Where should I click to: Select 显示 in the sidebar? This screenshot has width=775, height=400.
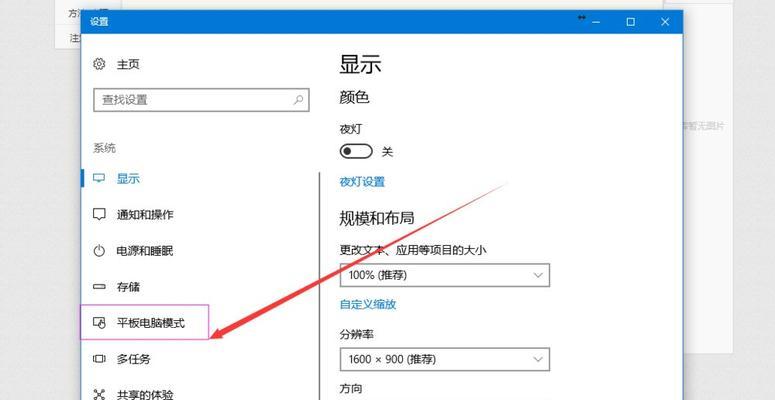point(128,178)
